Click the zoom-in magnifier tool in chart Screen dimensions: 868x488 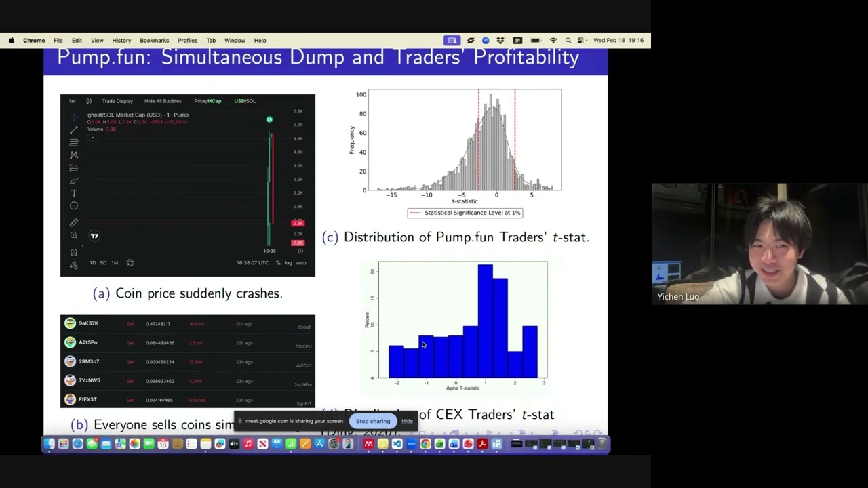(x=74, y=235)
